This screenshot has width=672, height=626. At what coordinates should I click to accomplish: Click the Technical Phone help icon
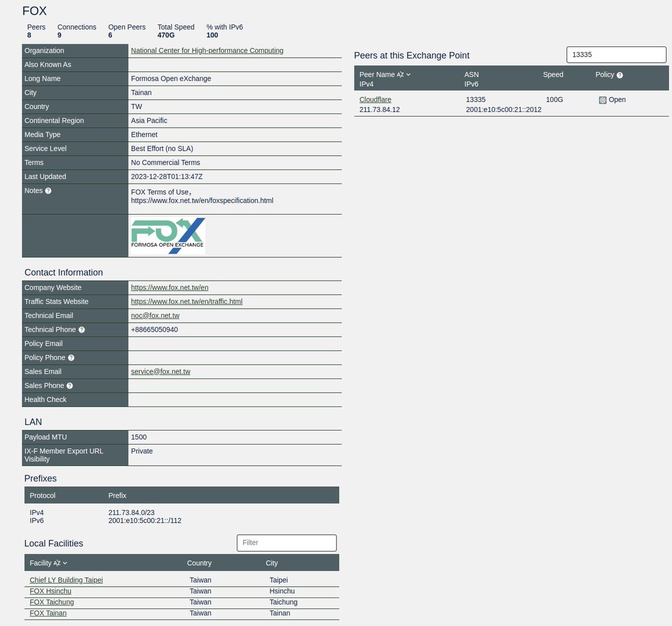[x=82, y=330]
